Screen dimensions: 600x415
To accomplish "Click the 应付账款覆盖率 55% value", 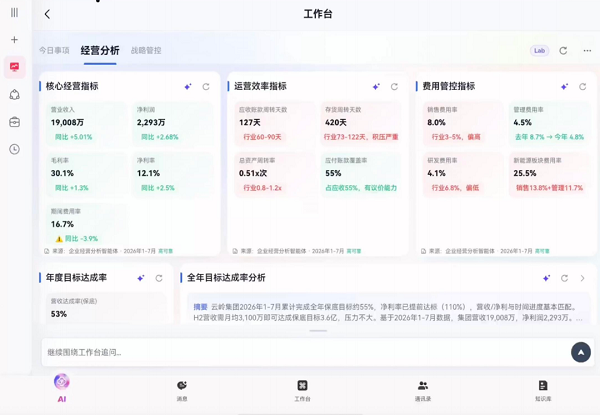I will (x=333, y=173).
